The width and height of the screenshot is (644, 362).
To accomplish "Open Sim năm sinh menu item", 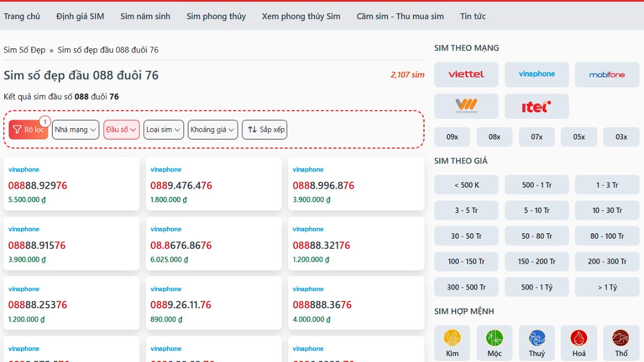I will (x=145, y=16).
